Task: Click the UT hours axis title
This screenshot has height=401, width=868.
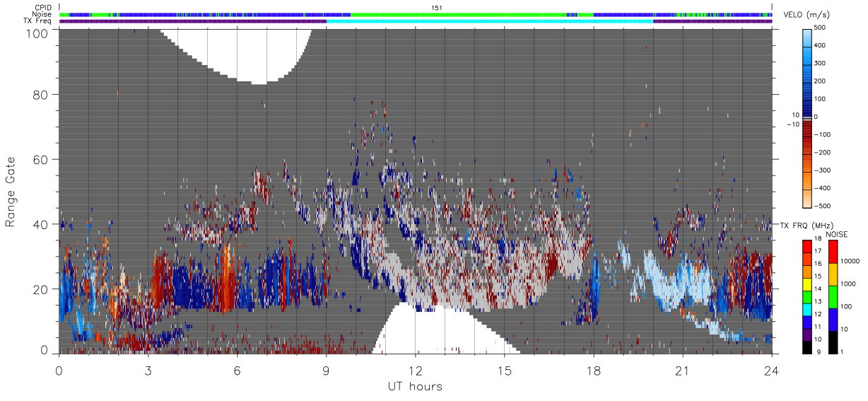Action: [x=415, y=387]
